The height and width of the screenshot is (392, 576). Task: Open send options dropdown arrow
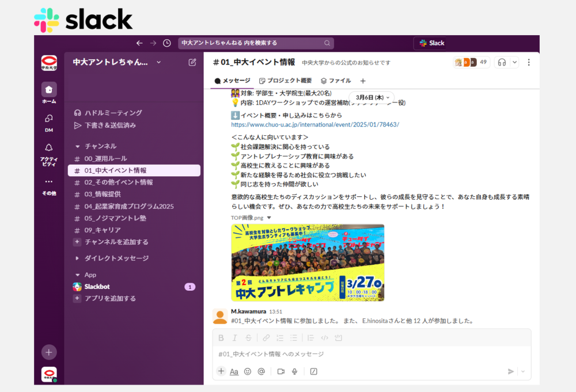coord(523,371)
